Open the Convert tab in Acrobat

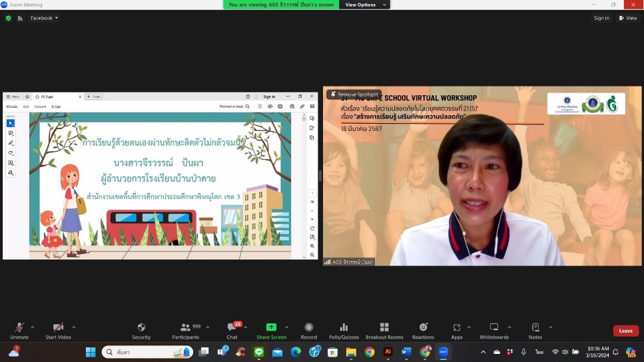[40, 106]
